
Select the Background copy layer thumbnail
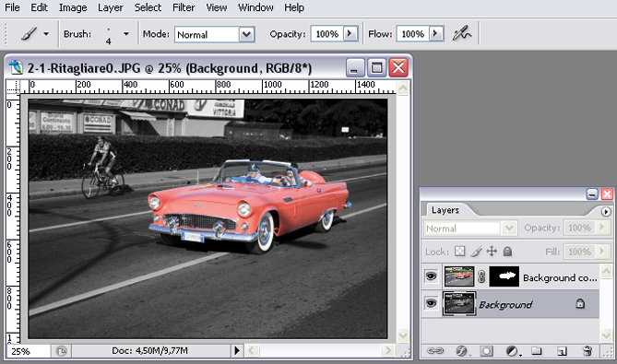click(x=458, y=276)
